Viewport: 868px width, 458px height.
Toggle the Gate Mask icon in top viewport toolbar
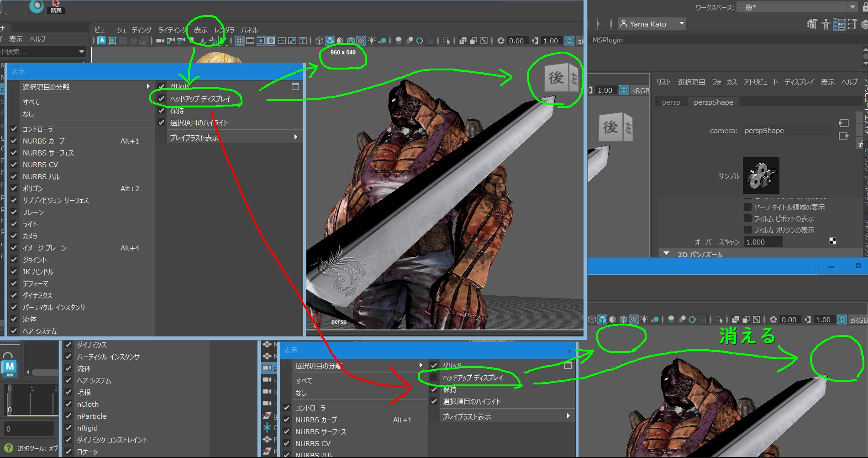(271, 41)
